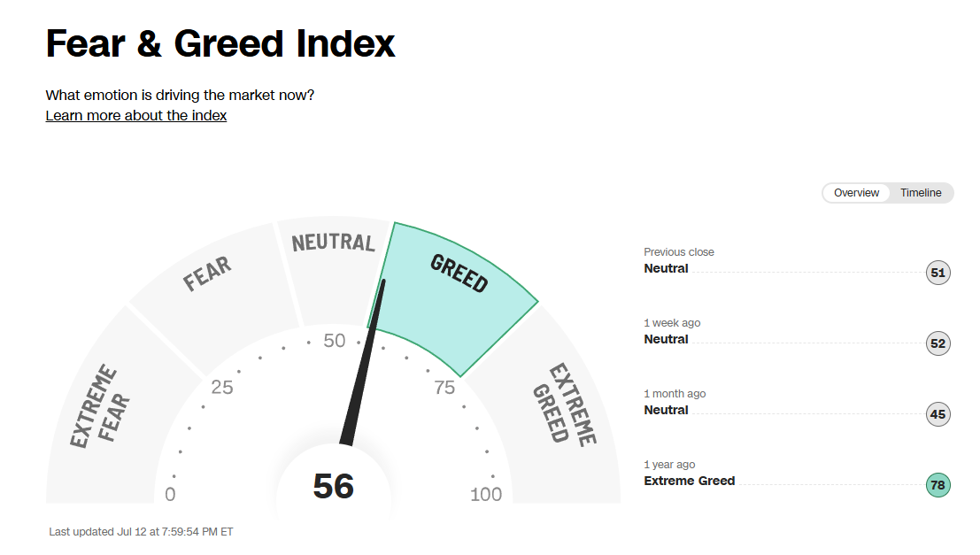Viewport: 980px width, 555px height.
Task: Click the 1 month ago badge showing 45
Action: (x=938, y=414)
